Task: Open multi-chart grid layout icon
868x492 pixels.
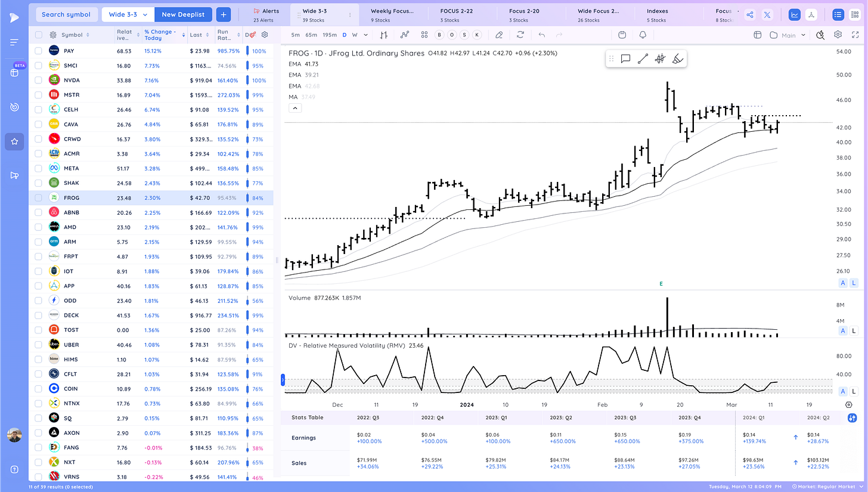Action: (424, 35)
